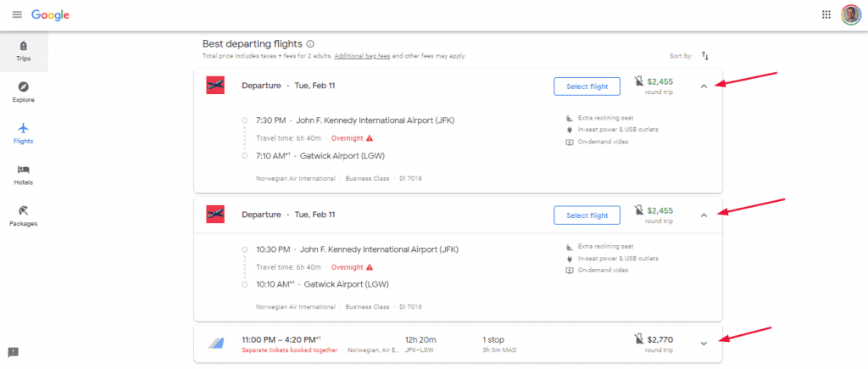Select flight departing at 7:30 PM
The height and width of the screenshot is (369, 868).
pyautogui.click(x=587, y=87)
